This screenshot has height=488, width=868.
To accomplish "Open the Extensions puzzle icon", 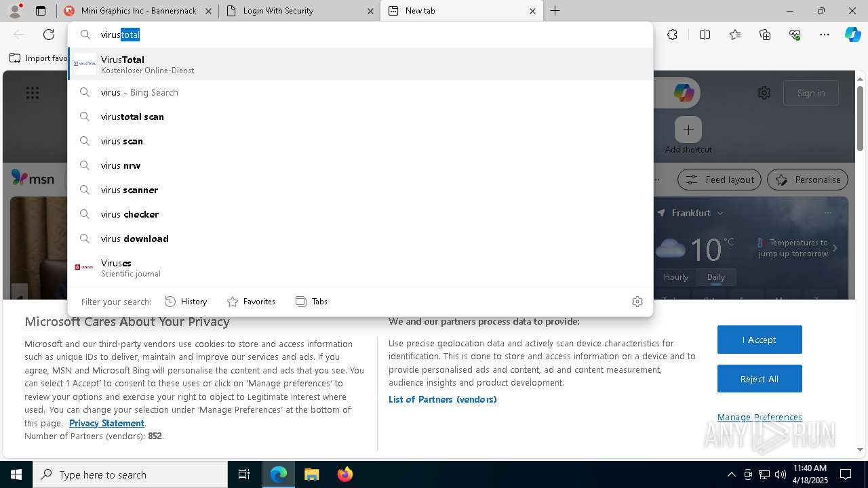I will pos(672,35).
